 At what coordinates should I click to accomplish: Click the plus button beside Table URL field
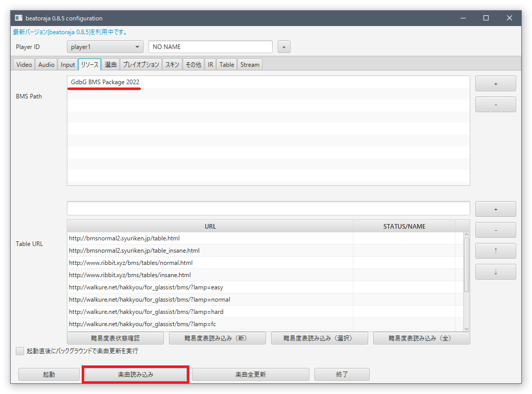point(495,209)
